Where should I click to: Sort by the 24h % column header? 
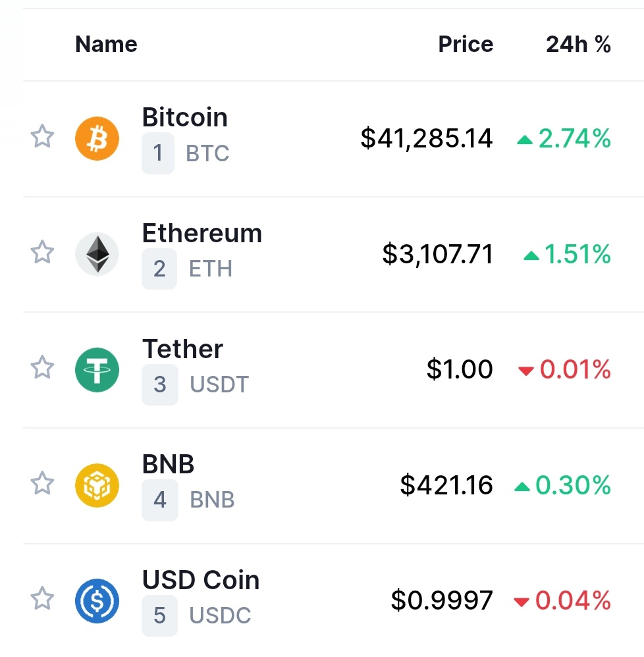578,44
